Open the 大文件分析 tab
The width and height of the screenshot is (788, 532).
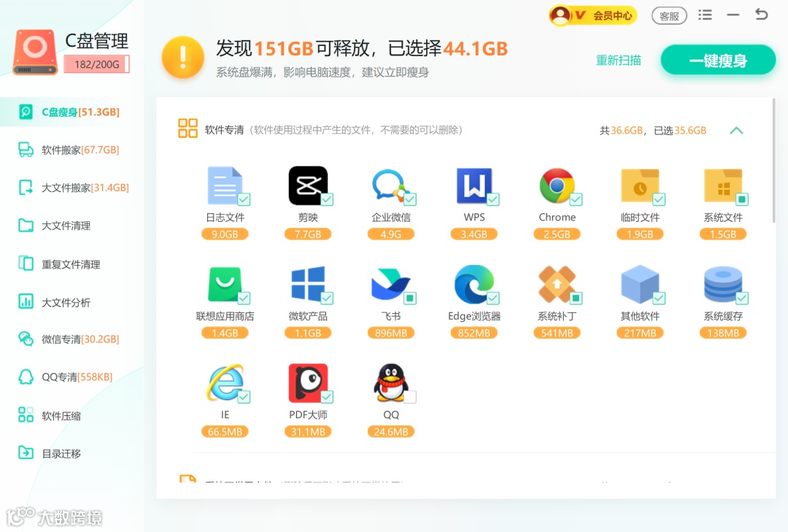(x=72, y=302)
